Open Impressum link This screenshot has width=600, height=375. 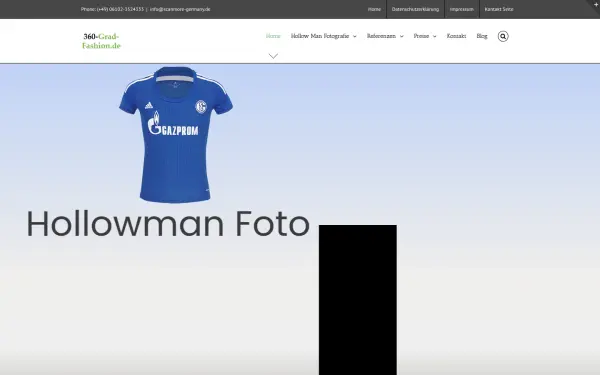461,9
